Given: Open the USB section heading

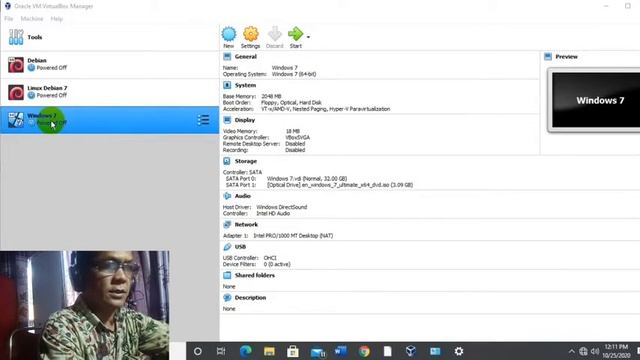Looking at the screenshot, I should pos(240,247).
